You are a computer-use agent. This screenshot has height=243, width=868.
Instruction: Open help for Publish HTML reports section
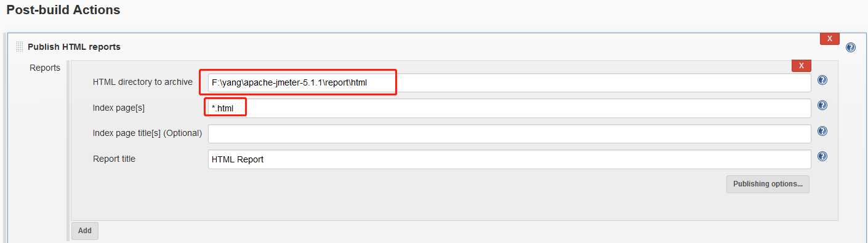click(x=851, y=47)
